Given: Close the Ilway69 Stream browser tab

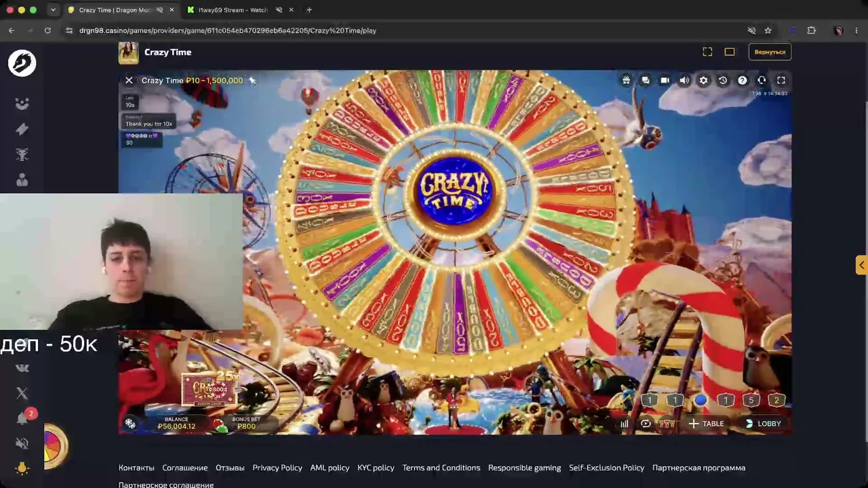Looking at the screenshot, I should (291, 10).
